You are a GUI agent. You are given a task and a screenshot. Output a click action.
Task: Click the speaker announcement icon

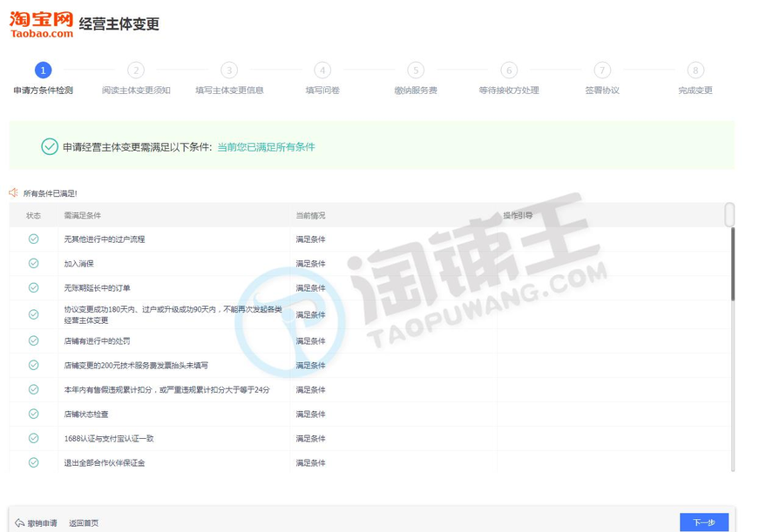[14, 192]
